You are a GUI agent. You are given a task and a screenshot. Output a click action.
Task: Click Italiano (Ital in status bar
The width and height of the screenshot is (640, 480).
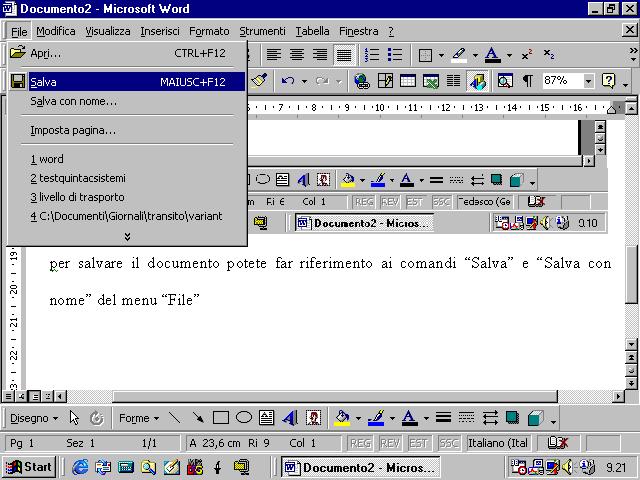[498, 443]
